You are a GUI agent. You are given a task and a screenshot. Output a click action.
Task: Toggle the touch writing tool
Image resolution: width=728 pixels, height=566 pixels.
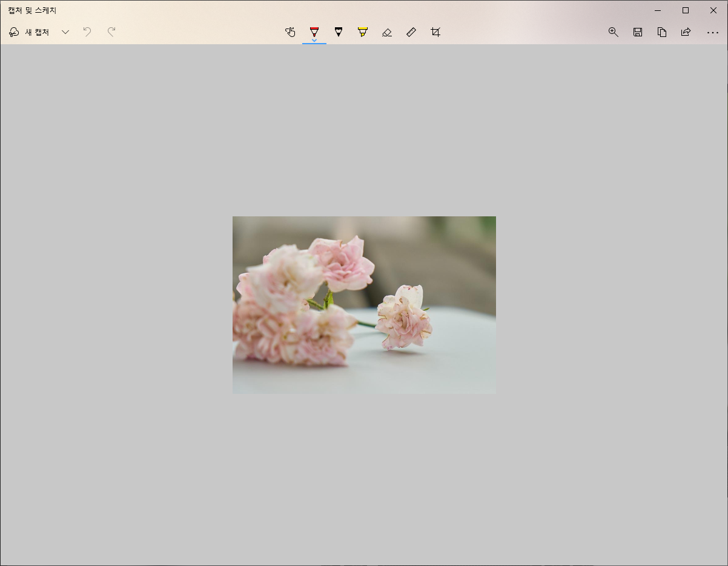pyautogui.click(x=290, y=32)
